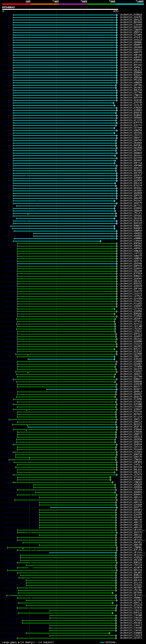Select the label UniRef100_Q0MX10
Viewport: 146px width, 644px height.
coord(131,50)
